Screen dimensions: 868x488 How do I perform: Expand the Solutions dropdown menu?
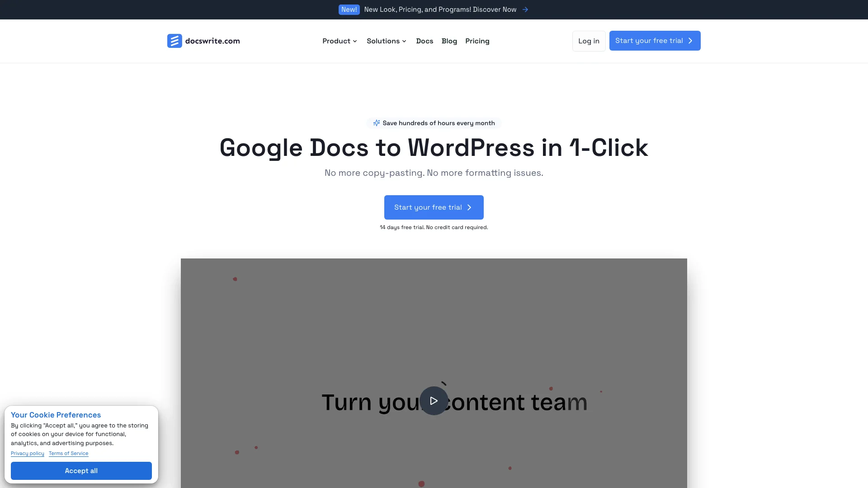387,41
